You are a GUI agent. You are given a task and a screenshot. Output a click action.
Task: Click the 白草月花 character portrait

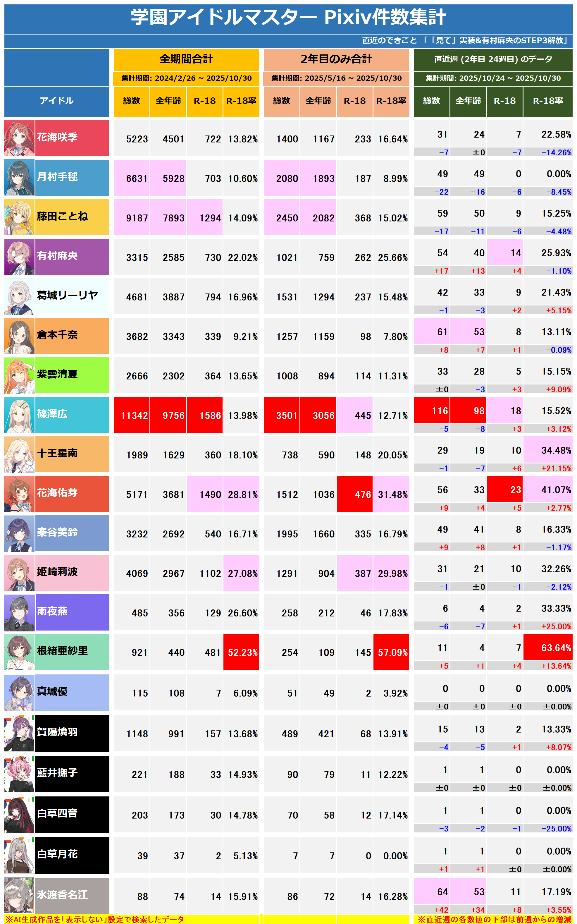(19, 855)
